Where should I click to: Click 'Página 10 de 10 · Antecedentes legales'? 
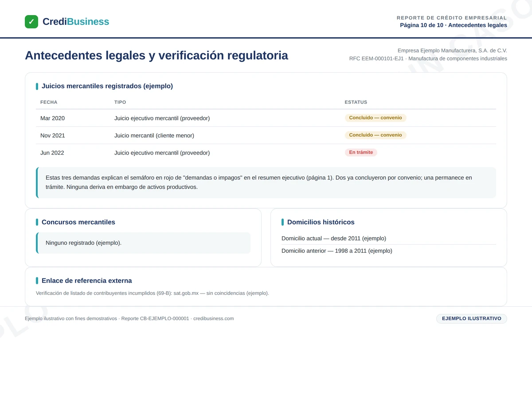coord(454,25)
